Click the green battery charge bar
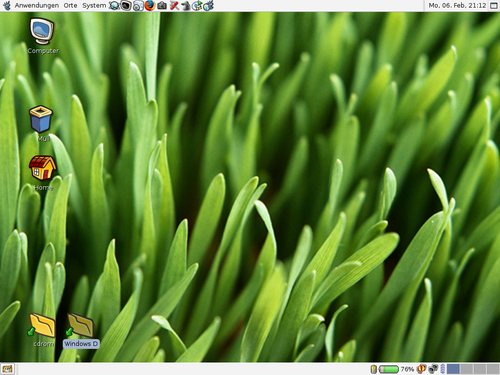Image resolution: width=500 pixels, height=375 pixels. coord(389,369)
